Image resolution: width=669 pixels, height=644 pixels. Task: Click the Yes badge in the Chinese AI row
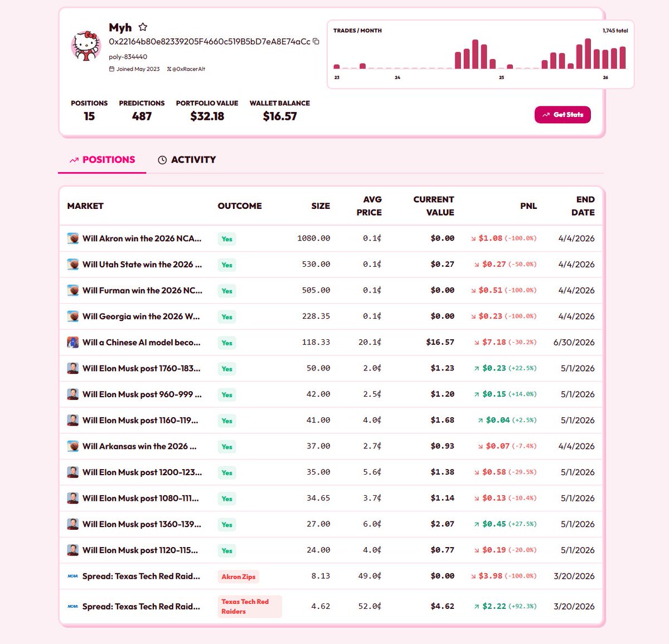227,343
